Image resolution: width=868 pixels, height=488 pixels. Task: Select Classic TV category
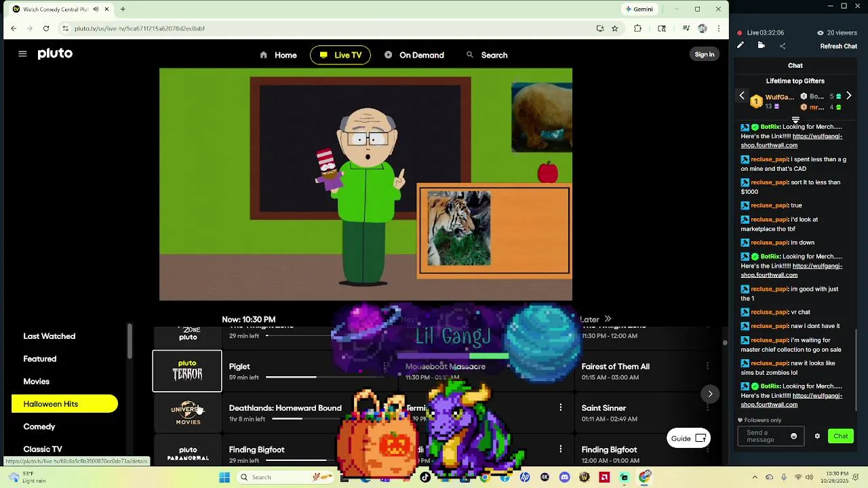point(43,449)
